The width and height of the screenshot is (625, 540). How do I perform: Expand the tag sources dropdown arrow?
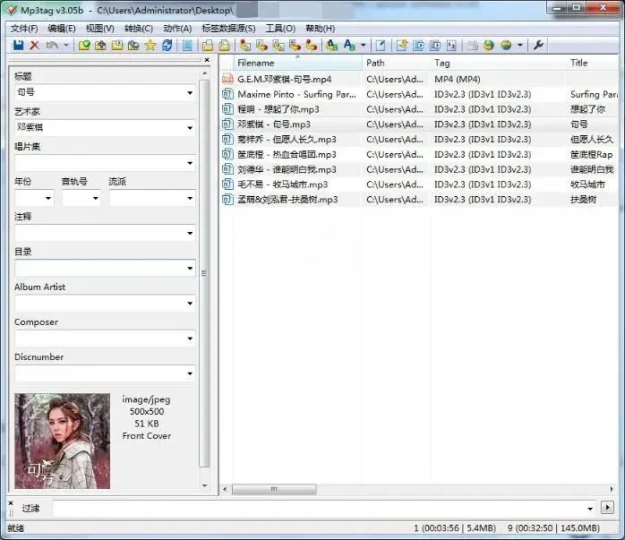pyautogui.click(x=520, y=45)
